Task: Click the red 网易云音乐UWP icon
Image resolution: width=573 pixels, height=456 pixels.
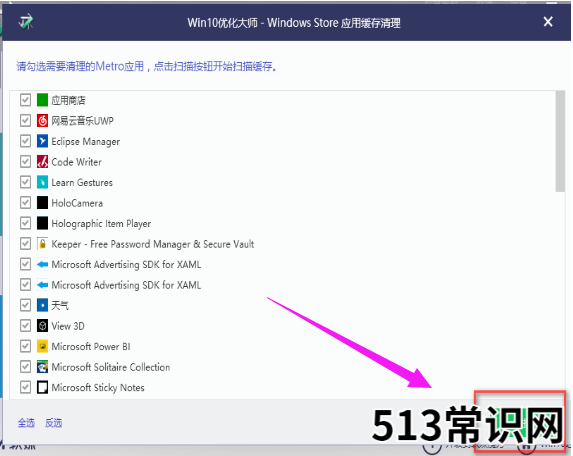Action: coord(42,120)
